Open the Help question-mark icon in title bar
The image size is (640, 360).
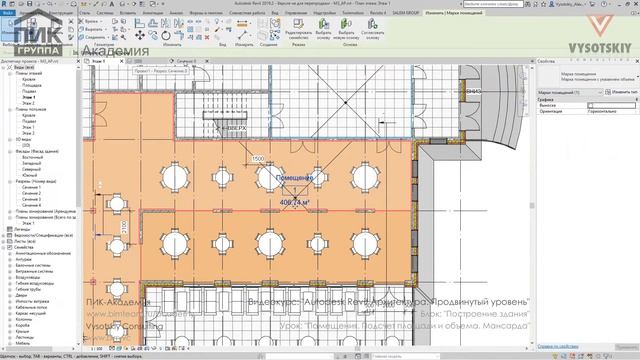[604, 4]
